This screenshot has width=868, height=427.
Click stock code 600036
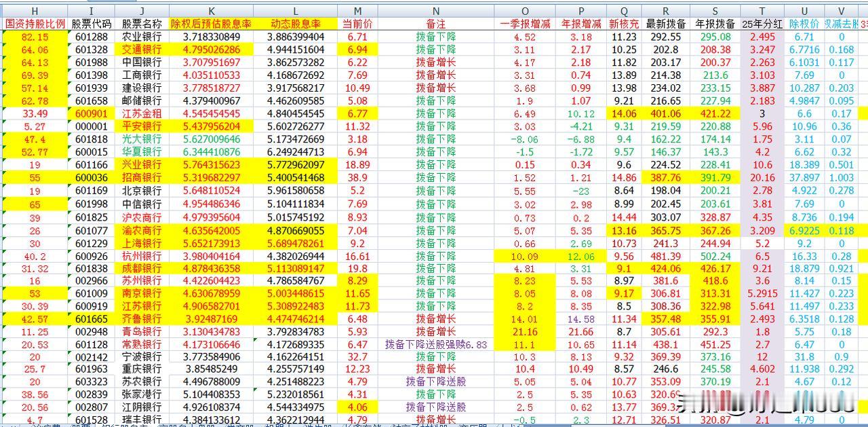pyautogui.click(x=92, y=177)
